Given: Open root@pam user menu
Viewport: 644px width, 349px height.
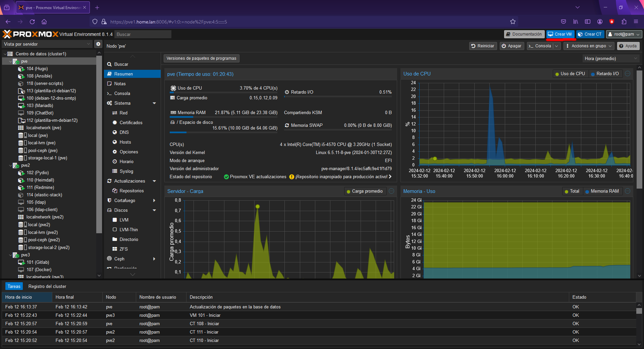Looking at the screenshot, I should pos(624,34).
